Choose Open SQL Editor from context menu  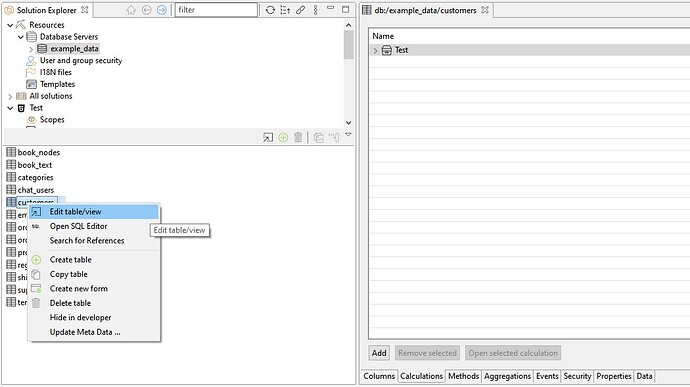[x=78, y=226]
